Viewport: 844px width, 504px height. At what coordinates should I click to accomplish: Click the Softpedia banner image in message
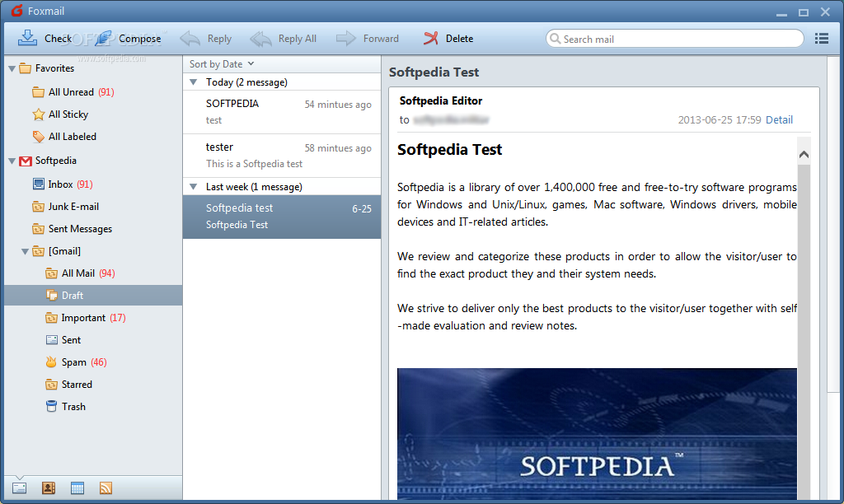pyautogui.click(x=597, y=434)
